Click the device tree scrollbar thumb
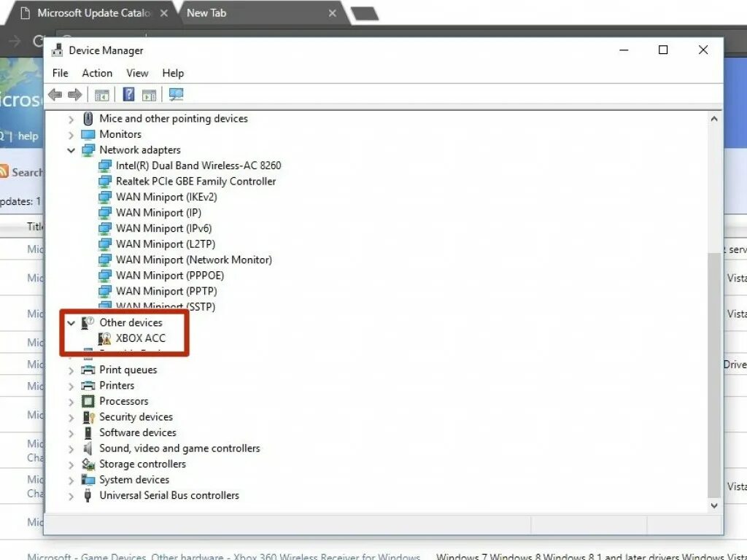Viewport: 747px width, 560px height. point(713,376)
